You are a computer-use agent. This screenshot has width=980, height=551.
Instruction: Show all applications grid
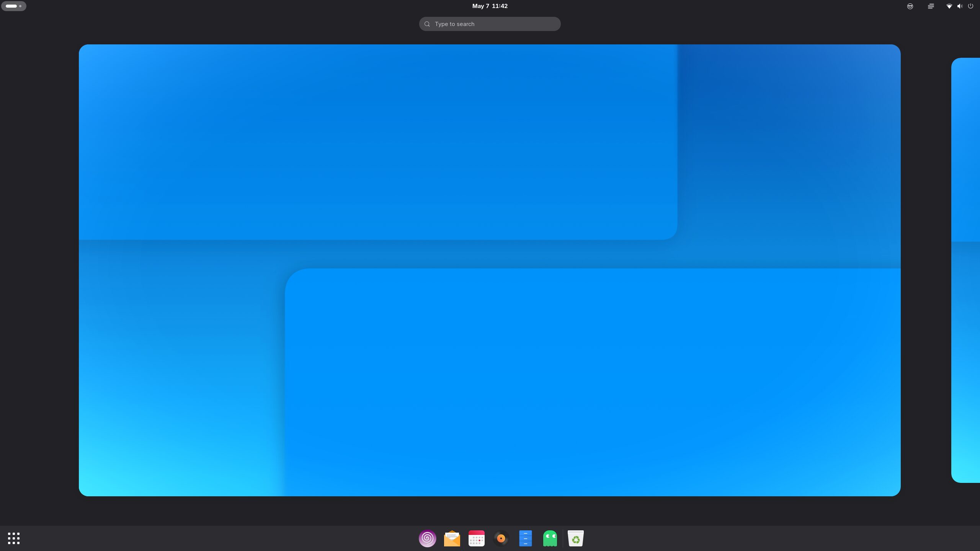point(14,538)
